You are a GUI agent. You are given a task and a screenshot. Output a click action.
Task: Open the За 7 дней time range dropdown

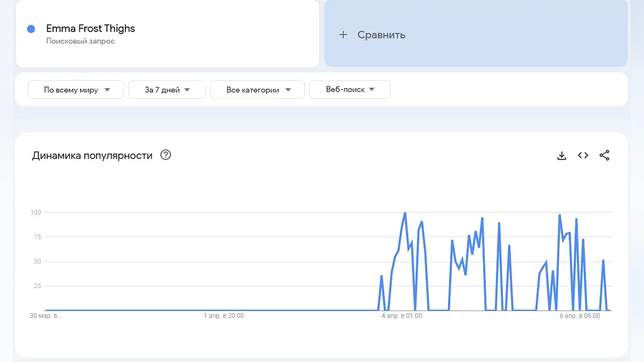[167, 90]
